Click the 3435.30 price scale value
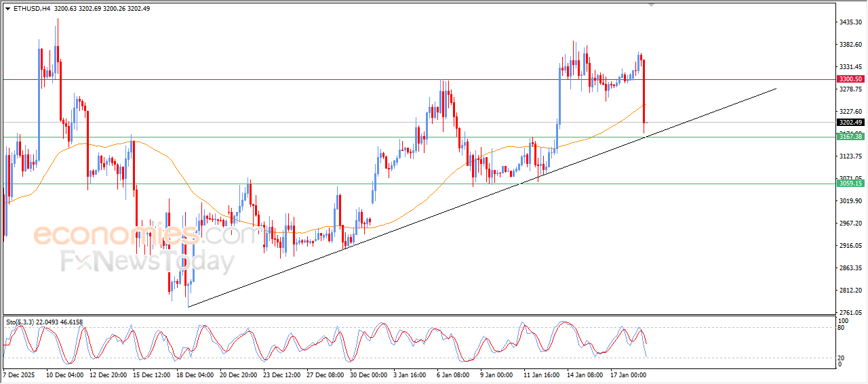The width and height of the screenshot is (868, 384). point(850,22)
